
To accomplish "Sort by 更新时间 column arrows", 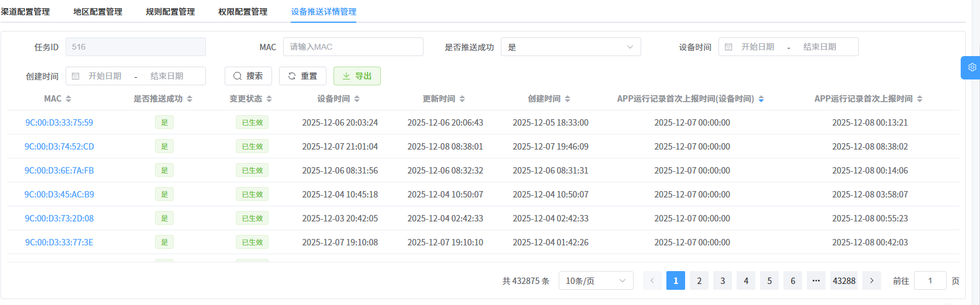I will click(x=462, y=99).
